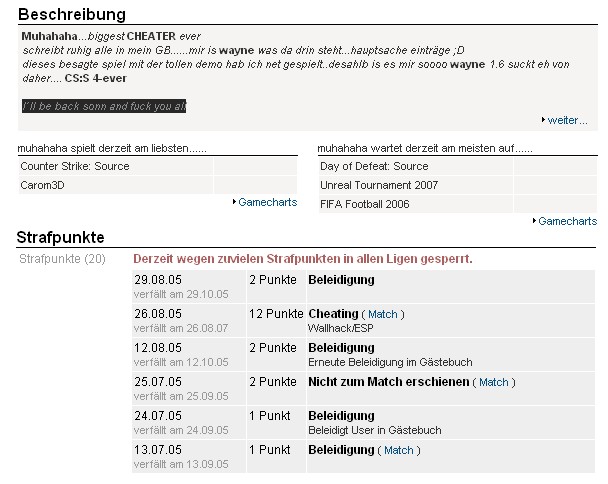Open the "weiter…" link in Beschreibung
Viewport: 608px width, 484px height.
567,120
